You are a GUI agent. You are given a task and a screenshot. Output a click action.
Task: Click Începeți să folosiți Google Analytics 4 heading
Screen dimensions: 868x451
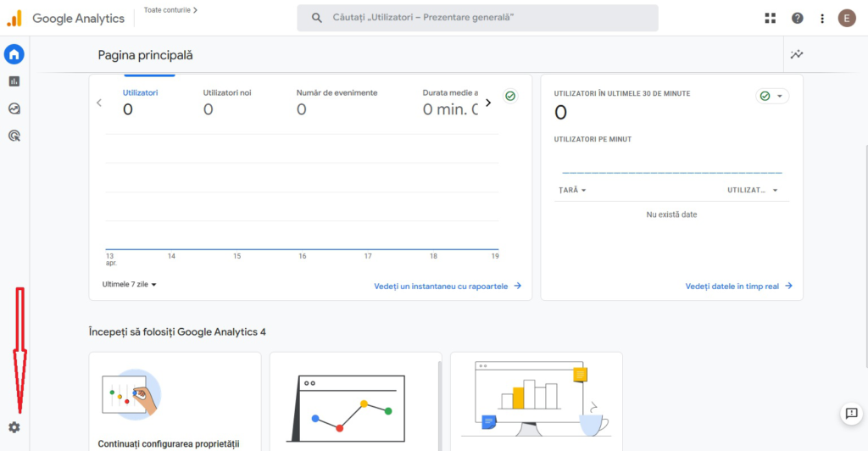coord(177,332)
